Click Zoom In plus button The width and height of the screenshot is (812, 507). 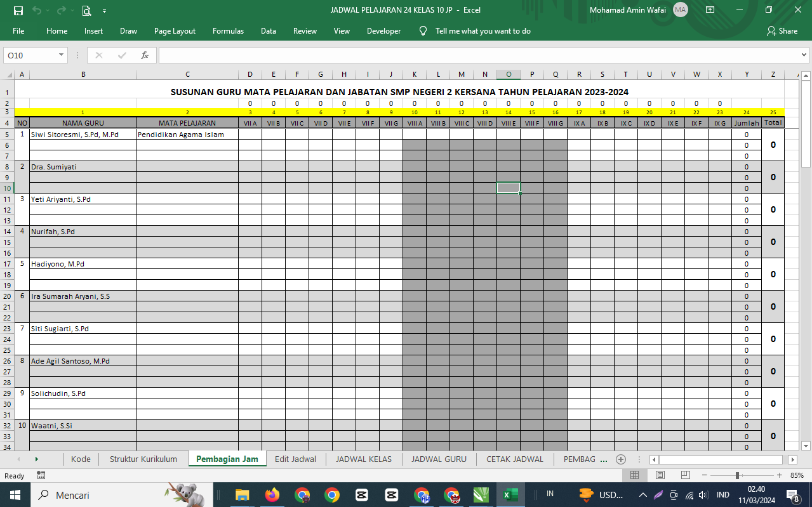click(x=779, y=475)
